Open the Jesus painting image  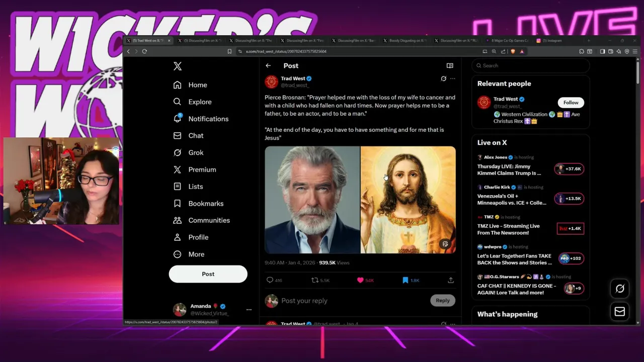click(408, 200)
